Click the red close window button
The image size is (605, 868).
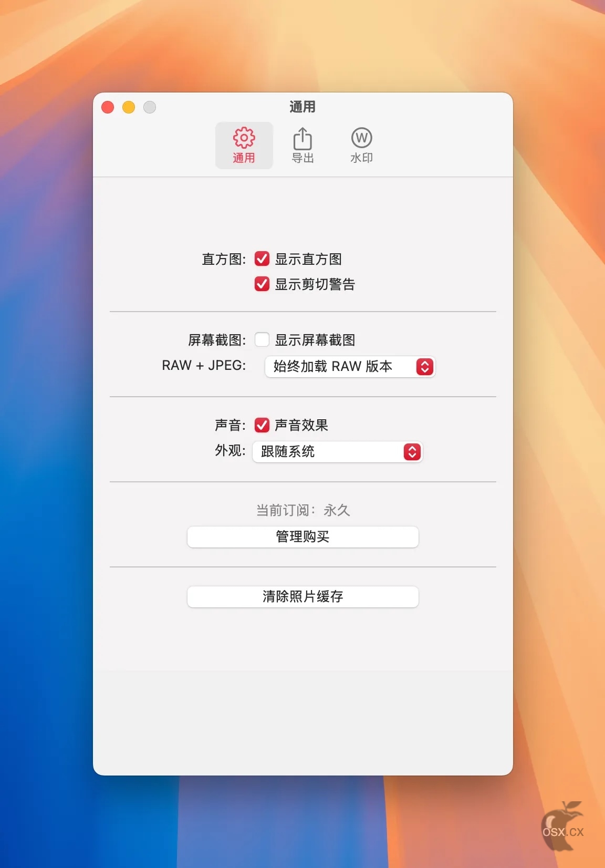[x=108, y=107]
